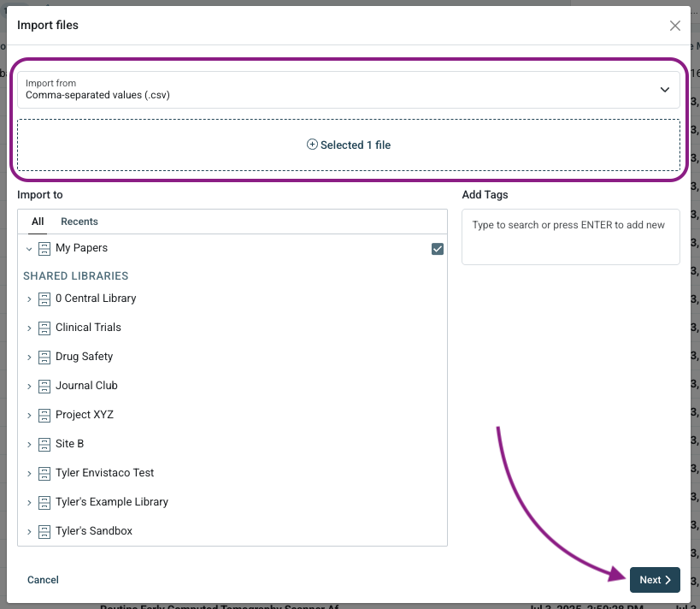Image resolution: width=700 pixels, height=609 pixels.
Task: Click the Add Tags input field
Action: click(570, 236)
